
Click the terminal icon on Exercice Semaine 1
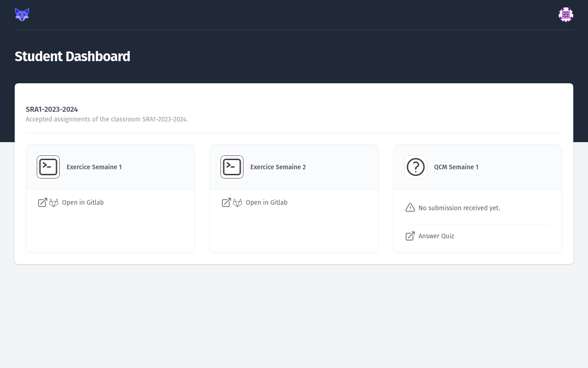pyautogui.click(x=48, y=167)
